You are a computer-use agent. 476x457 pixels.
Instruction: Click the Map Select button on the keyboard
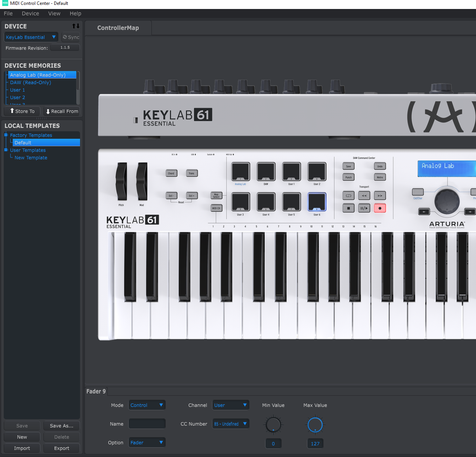click(x=216, y=196)
